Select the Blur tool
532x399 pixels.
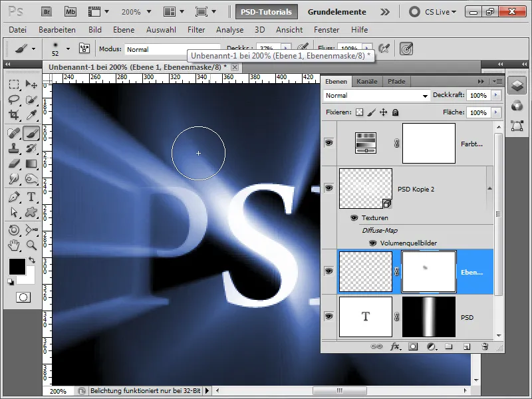coord(13,179)
